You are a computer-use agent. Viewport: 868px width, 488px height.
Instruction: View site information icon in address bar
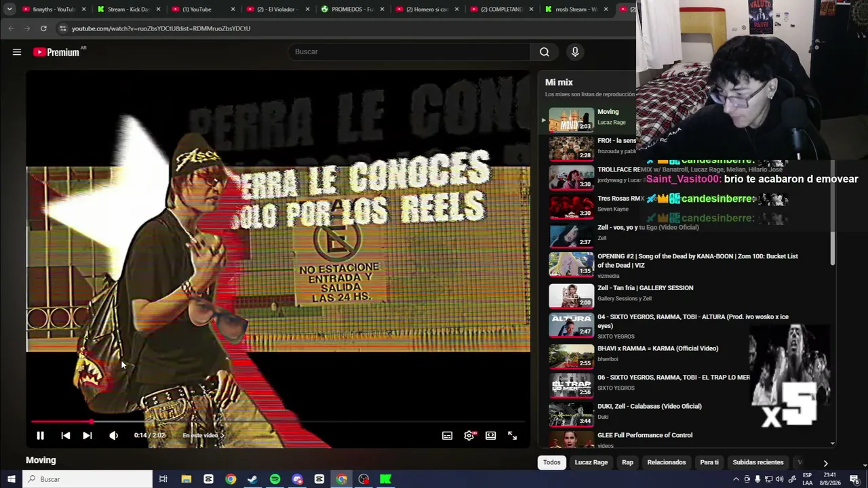click(x=62, y=28)
